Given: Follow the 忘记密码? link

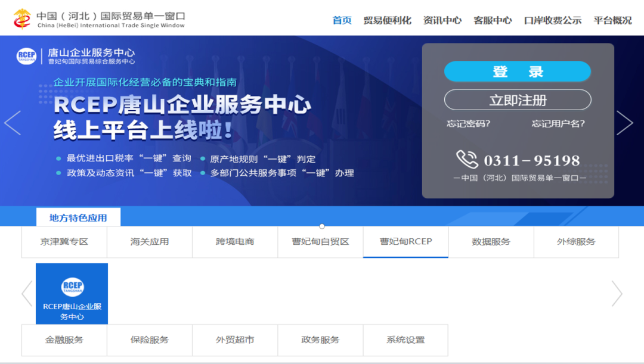Looking at the screenshot, I should pyautogui.click(x=468, y=123).
